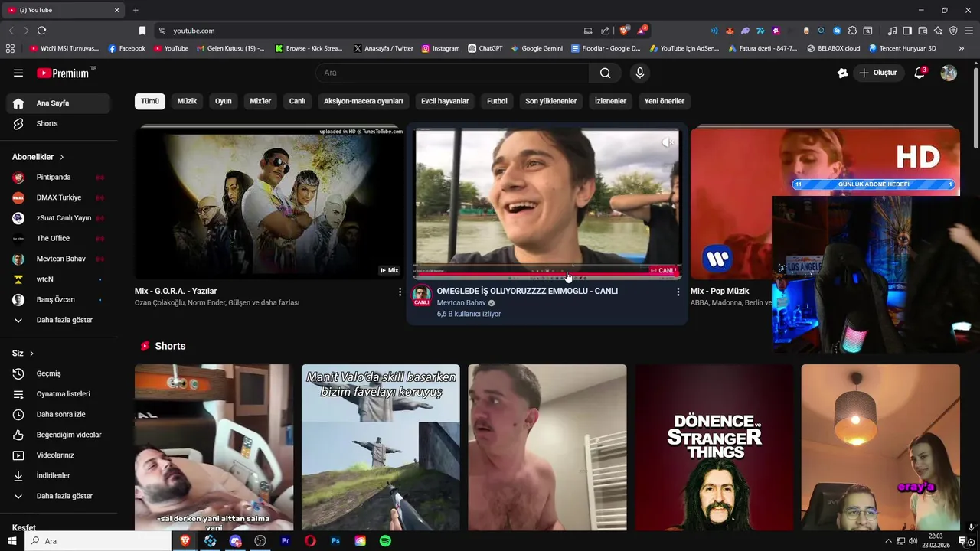Open Spotify from the taskbar
The image size is (980, 551).
pos(385,541)
